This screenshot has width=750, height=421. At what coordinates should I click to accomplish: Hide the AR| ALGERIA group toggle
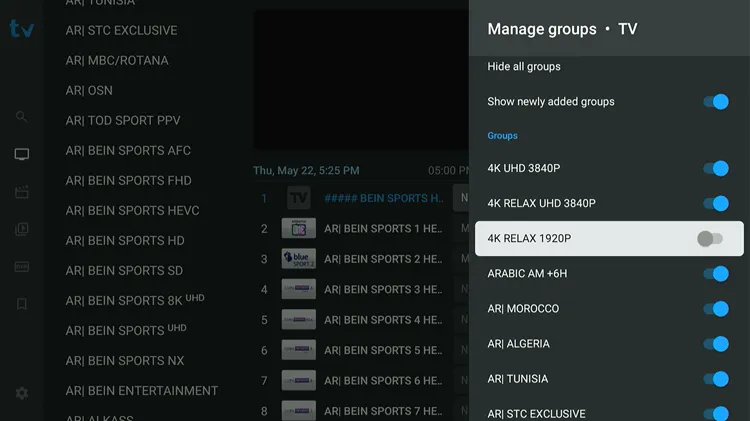click(716, 343)
